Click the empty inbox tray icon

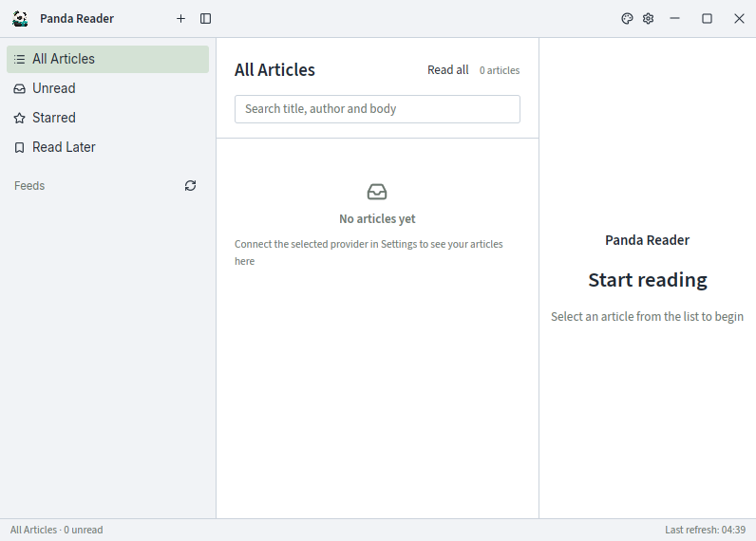click(x=377, y=192)
